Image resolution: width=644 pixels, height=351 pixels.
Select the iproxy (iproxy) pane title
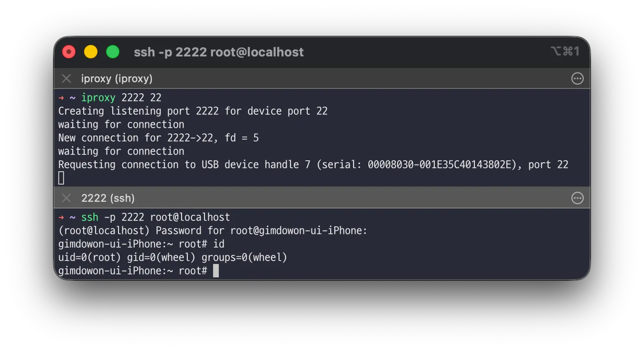click(x=117, y=78)
